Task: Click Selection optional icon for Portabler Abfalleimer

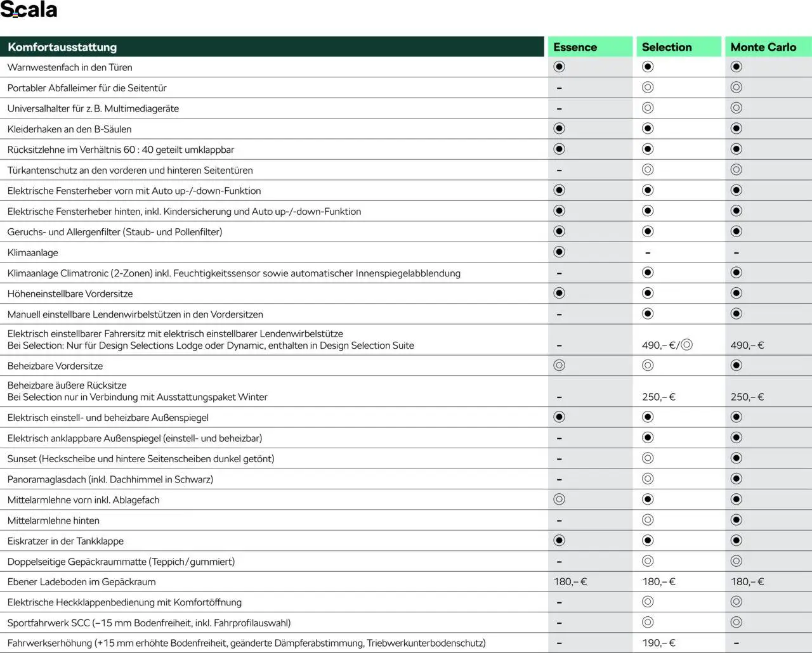Action: click(648, 87)
